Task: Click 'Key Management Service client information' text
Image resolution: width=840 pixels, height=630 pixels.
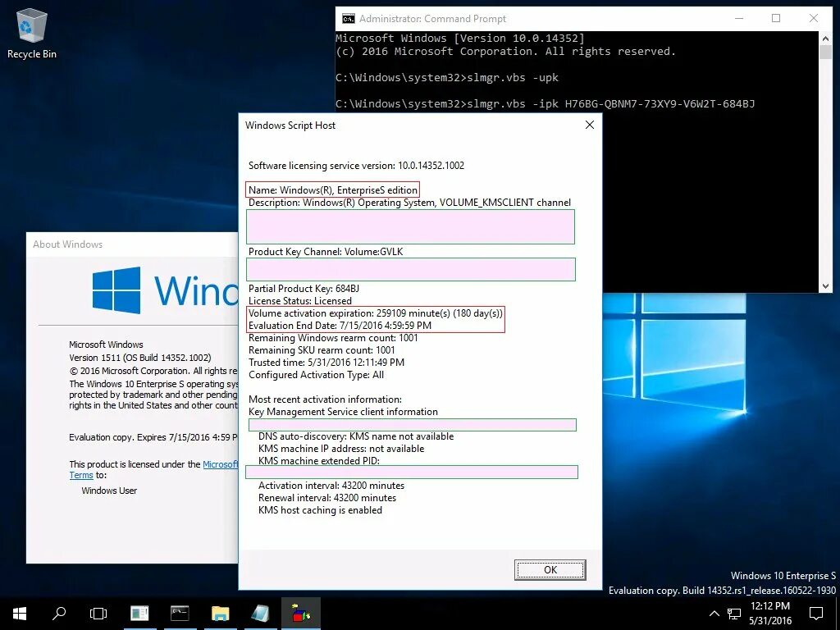Action: (343, 412)
